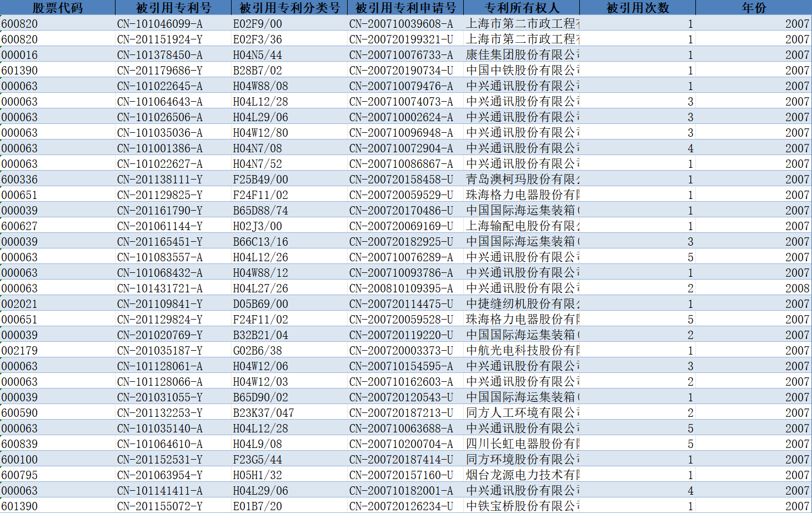Select the 股票代码 column header
Image resolution: width=812 pixels, height=513 pixels.
(x=58, y=8)
